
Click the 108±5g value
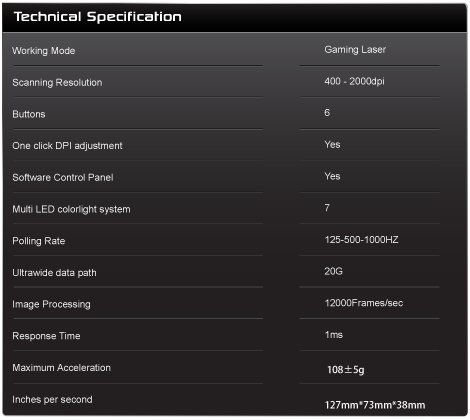pos(346,370)
